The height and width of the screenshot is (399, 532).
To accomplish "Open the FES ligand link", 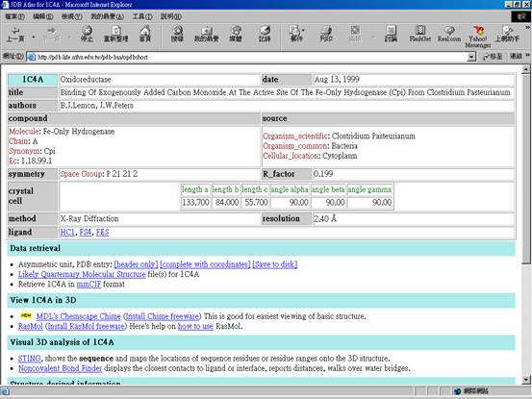I will point(103,233).
